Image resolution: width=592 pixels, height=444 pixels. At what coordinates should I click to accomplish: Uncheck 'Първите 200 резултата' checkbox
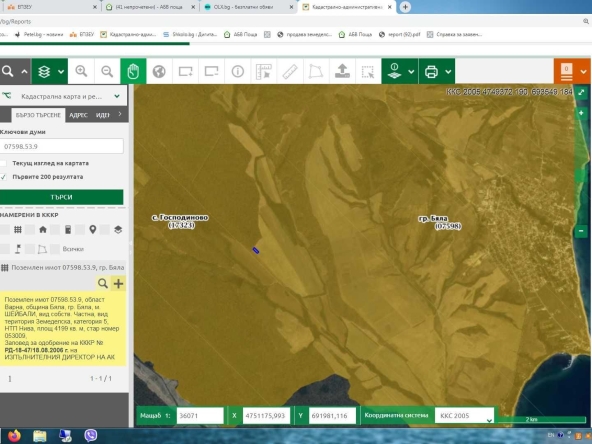(3, 177)
